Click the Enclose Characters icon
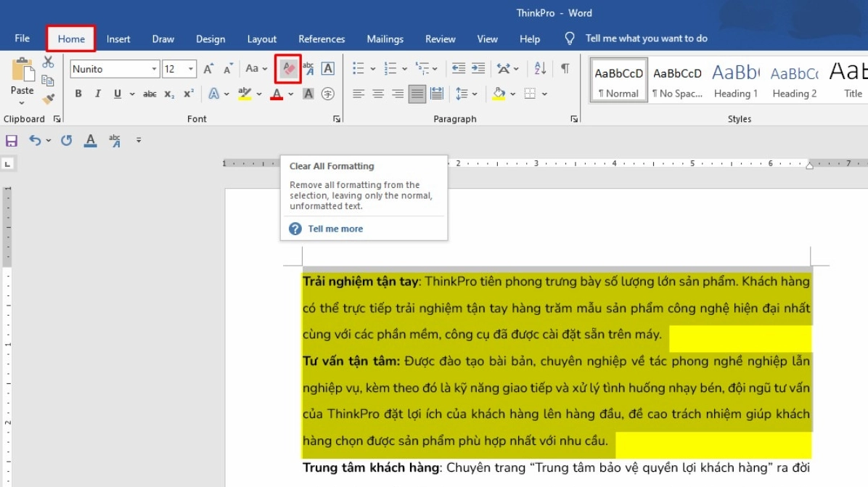 tap(328, 94)
